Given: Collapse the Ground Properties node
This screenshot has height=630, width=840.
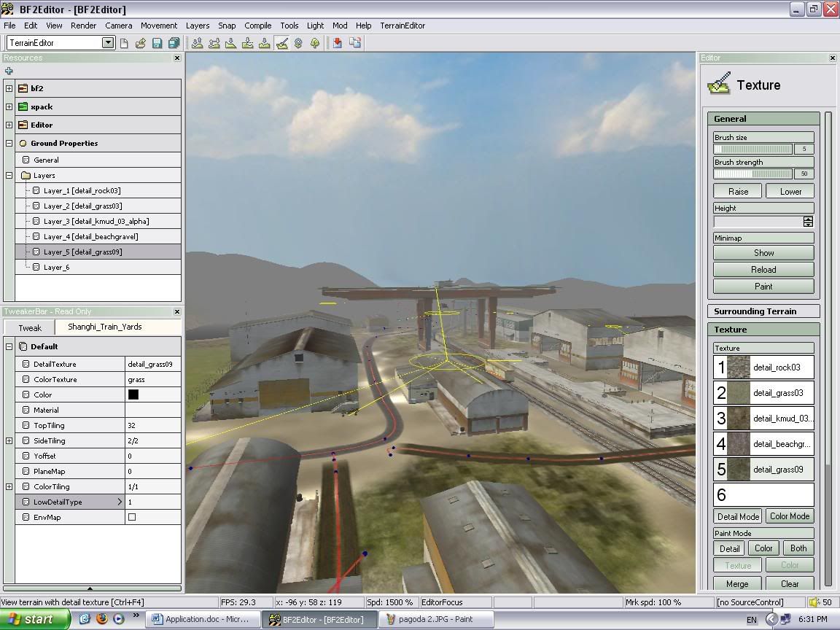Looking at the screenshot, I should coord(9,143).
